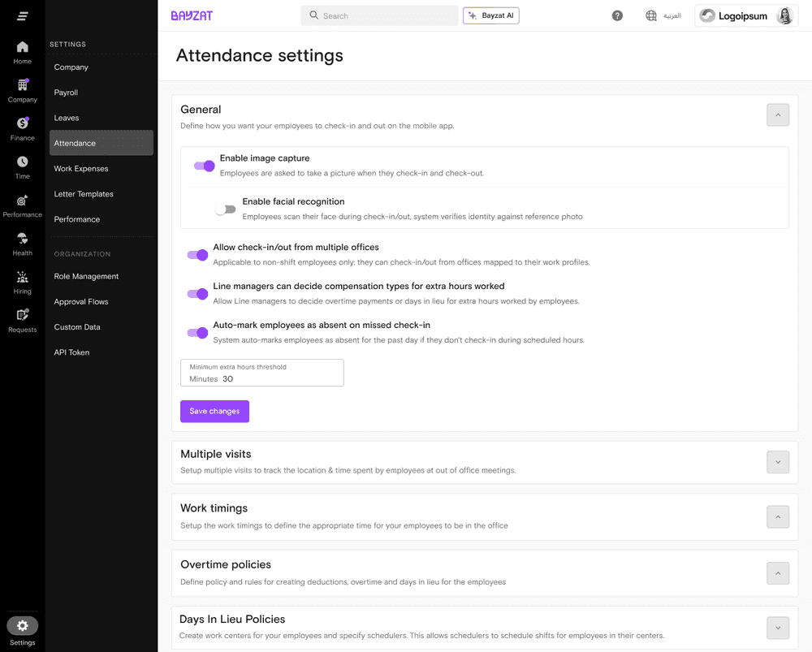The width and height of the screenshot is (812, 652).
Task: Collapse the General settings section
Action: coord(777,114)
